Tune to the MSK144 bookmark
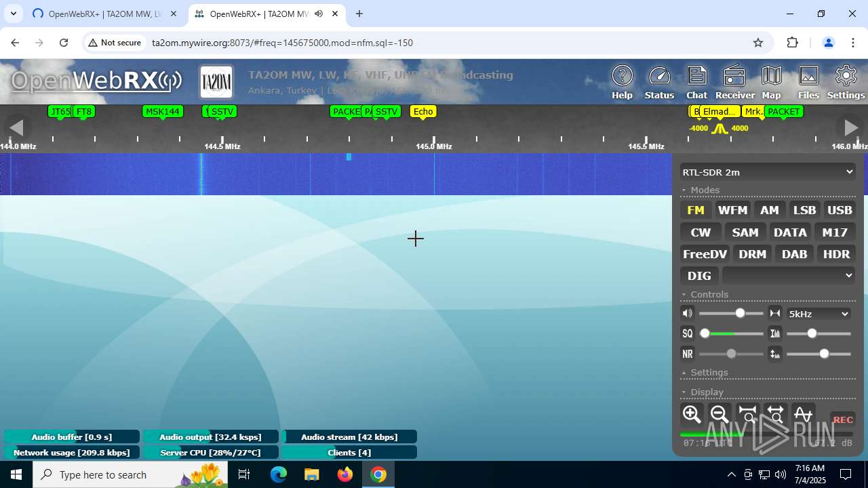This screenshot has height=488, width=868. [x=163, y=111]
